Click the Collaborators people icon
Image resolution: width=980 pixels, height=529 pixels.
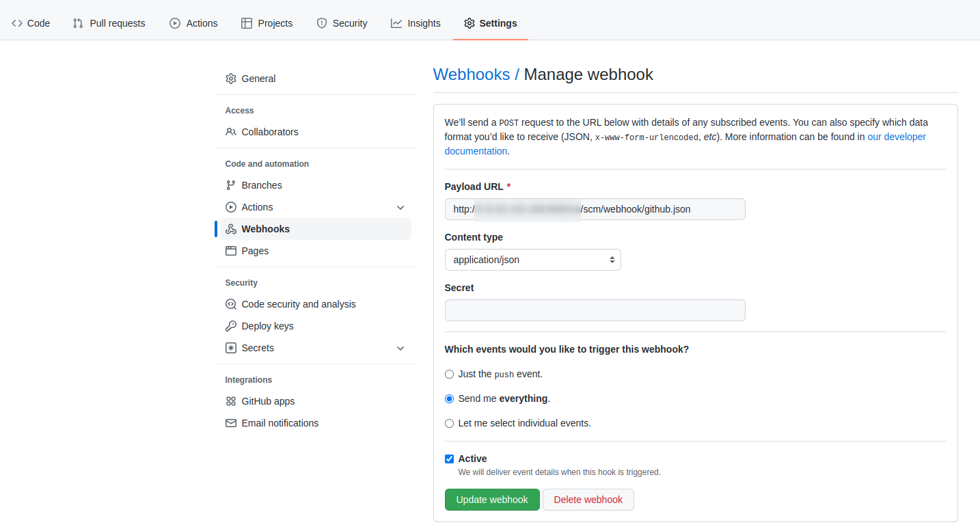pyautogui.click(x=231, y=132)
